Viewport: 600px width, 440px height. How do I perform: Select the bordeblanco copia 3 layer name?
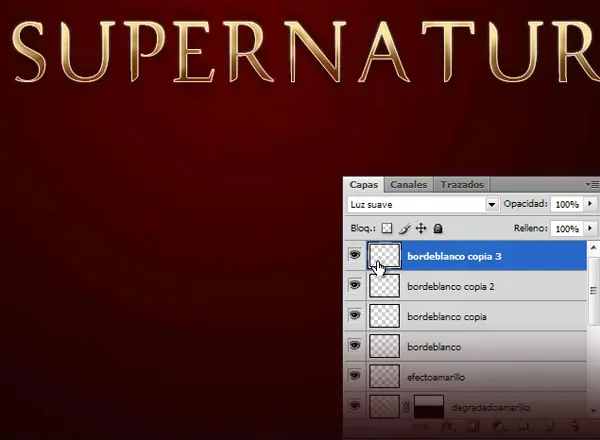pos(454,256)
